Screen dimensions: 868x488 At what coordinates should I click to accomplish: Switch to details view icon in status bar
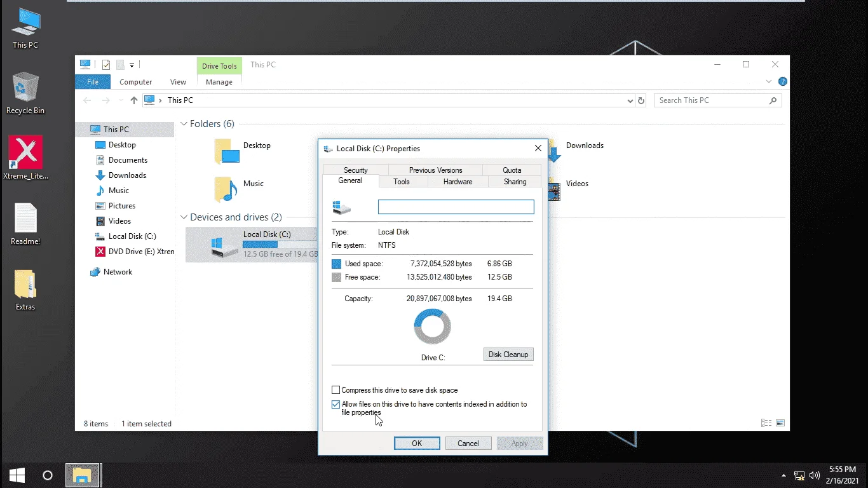coord(766,423)
